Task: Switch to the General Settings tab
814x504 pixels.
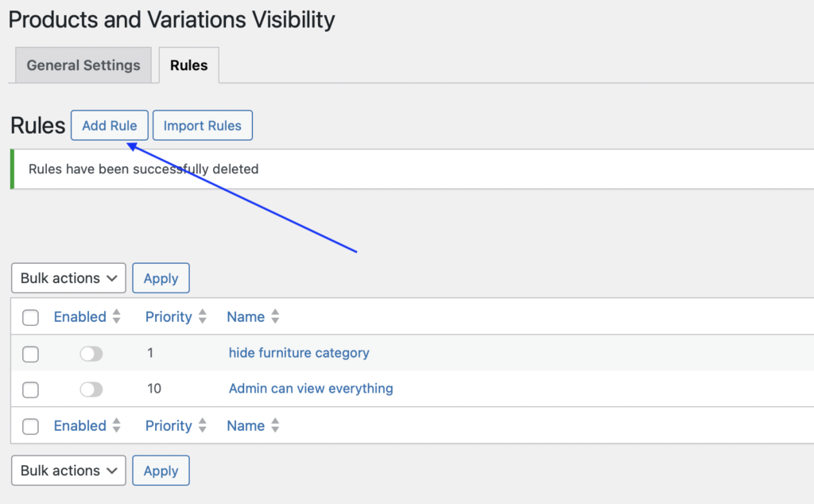Action: (83, 65)
